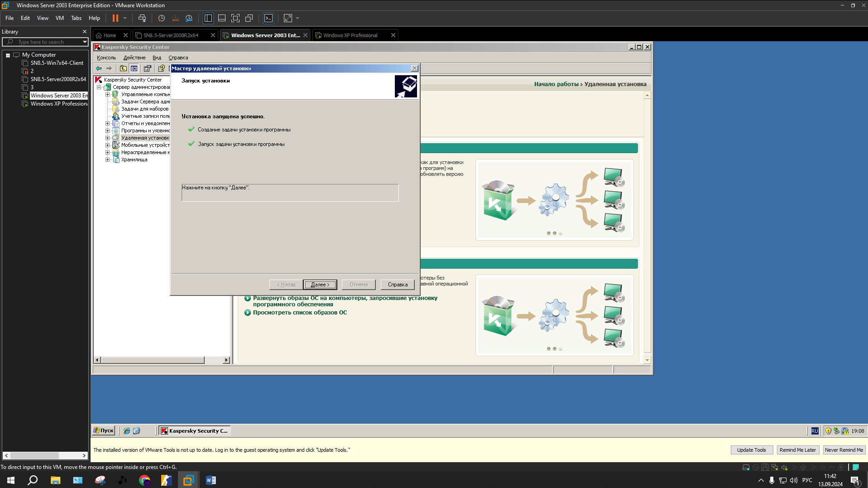Expand the Удаленная установка node
The height and width of the screenshot is (488, 868).
click(x=107, y=138)
